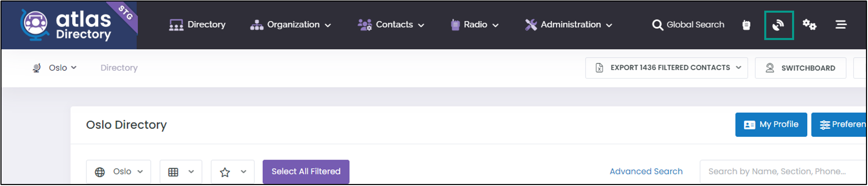Open the table view layout dropdown
This screenshot has width=868, height=186.
tap(181, 172)
